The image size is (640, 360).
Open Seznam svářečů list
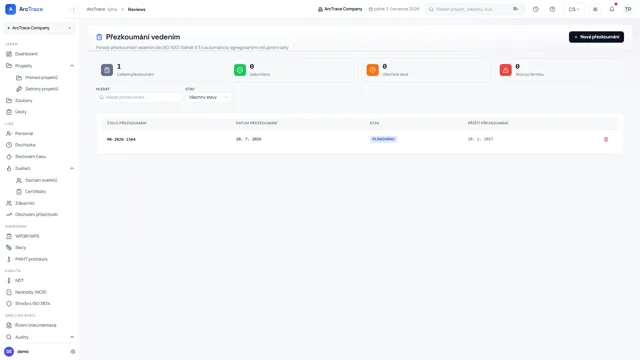coord(41,180)
